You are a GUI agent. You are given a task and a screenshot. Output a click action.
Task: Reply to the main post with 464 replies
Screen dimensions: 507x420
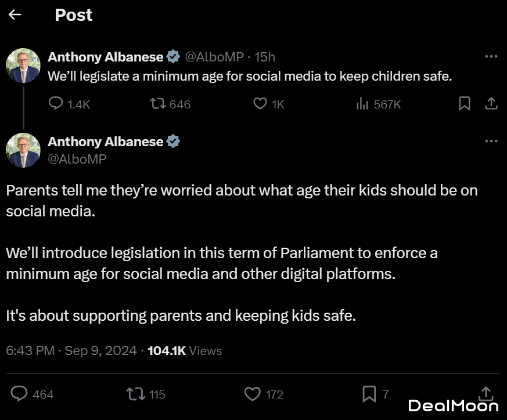pyautogui.click(x=20, y=394)
